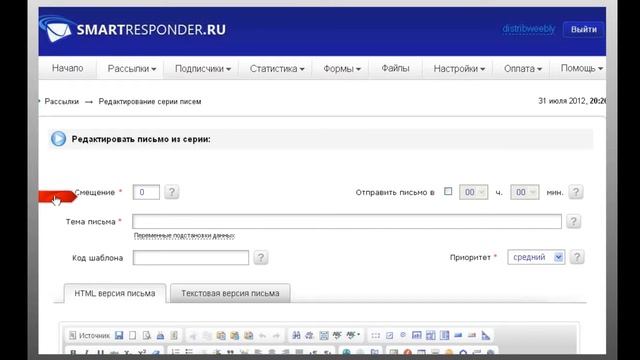Open the Файлы menu item
The width and height of the screenshot is (640, 360).
pyautogui.click(x=395, y=68)
